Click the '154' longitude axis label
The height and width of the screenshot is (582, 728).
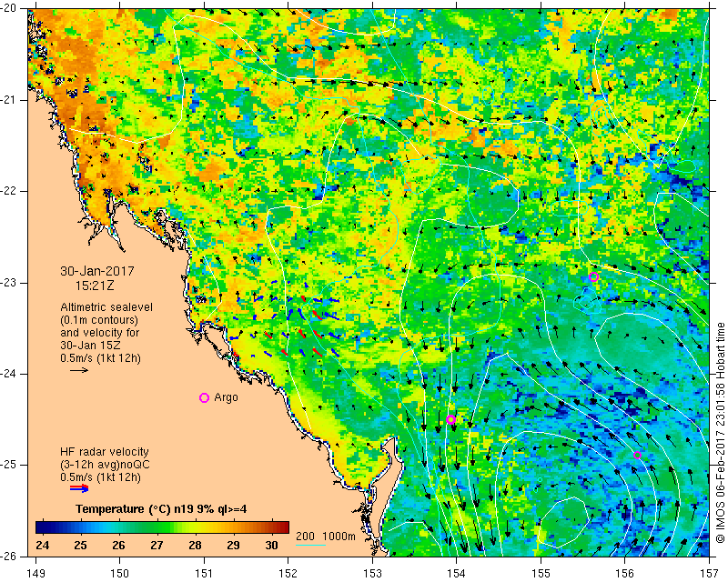tap(457, 574)
